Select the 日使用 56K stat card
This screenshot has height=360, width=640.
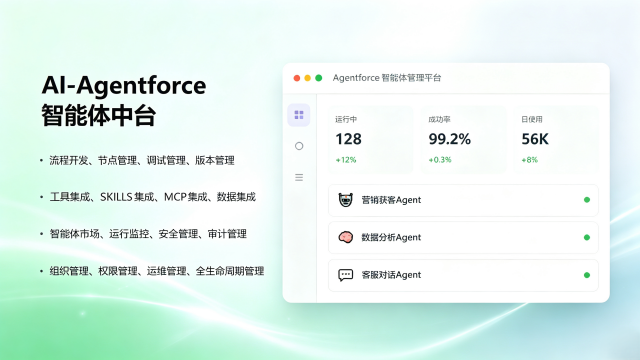(556, 140)
